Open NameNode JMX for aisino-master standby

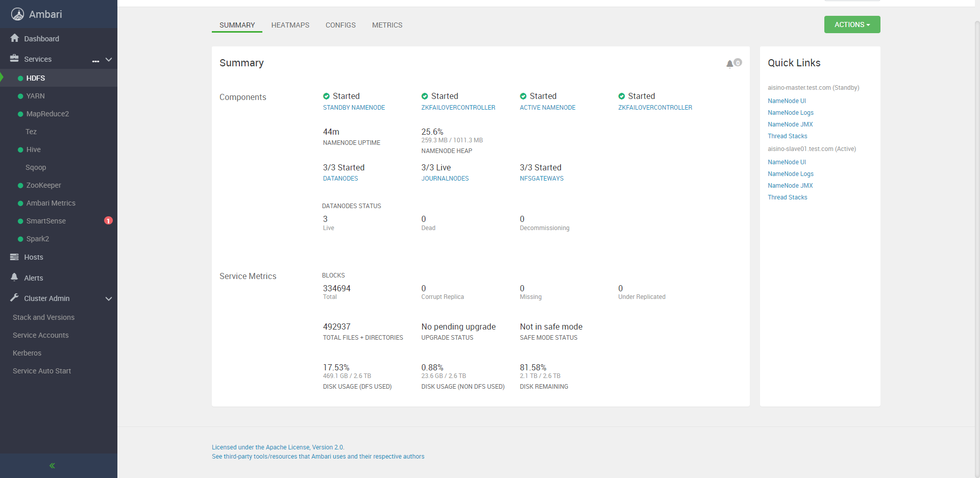point(790,124)
